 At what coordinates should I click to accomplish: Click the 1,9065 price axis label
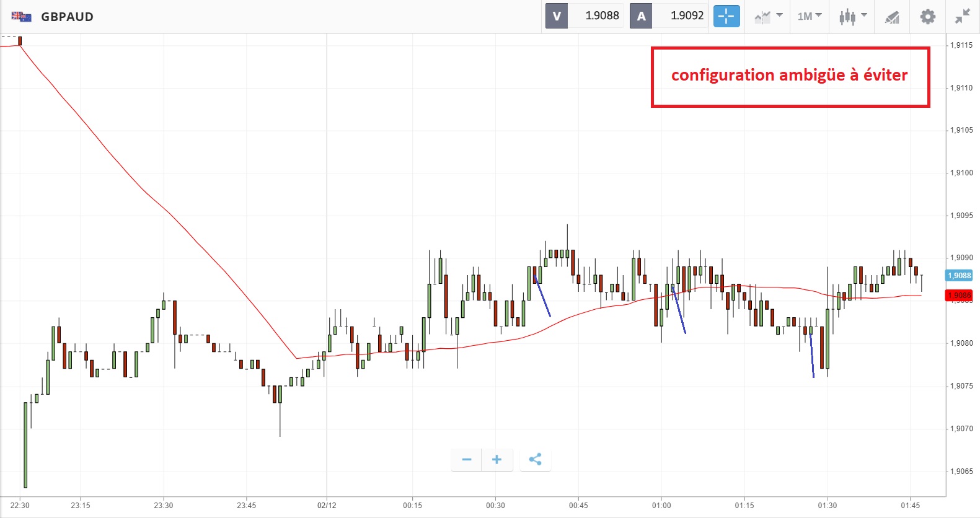pos(961,472)
